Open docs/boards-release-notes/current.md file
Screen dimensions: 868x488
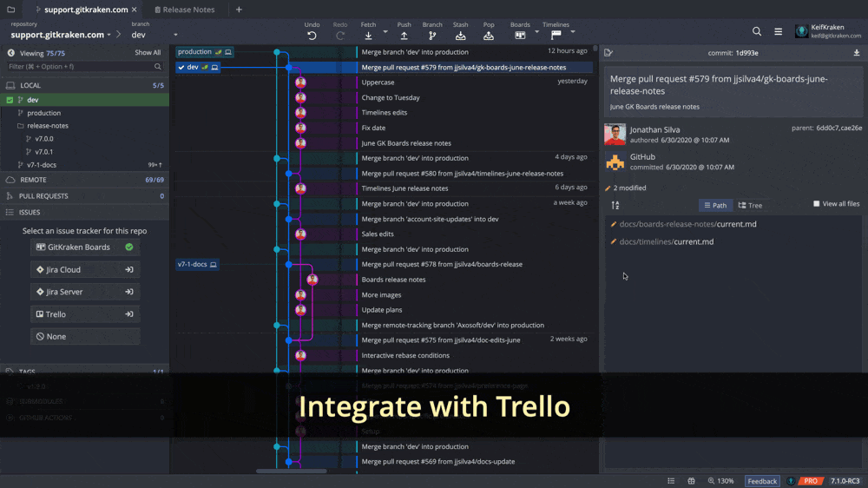(687, 224)
